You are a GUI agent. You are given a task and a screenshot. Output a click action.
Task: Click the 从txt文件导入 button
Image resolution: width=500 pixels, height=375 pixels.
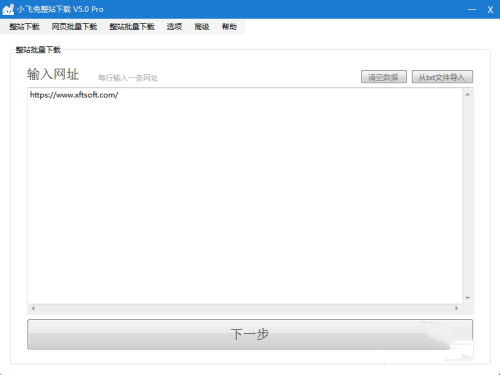pyautogui.click(x=442, y=77)
